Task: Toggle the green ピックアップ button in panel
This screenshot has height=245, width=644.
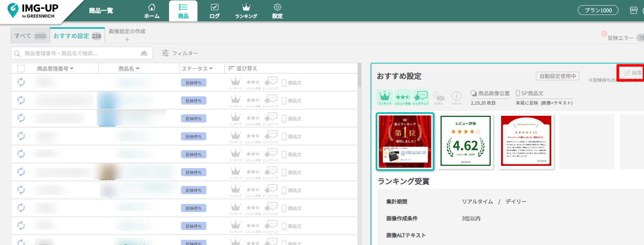Action: [x=420, y=97]
